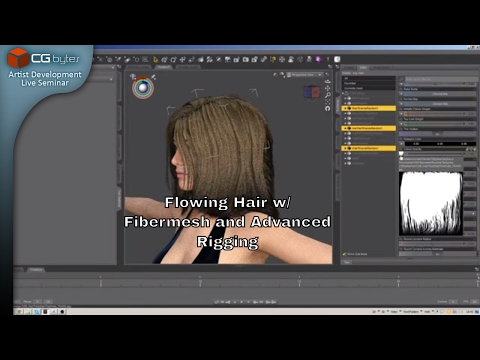Screen dimensions: 480x360
Task: Click Choose Map under Base Bump
Action: [x=440, y=94]
